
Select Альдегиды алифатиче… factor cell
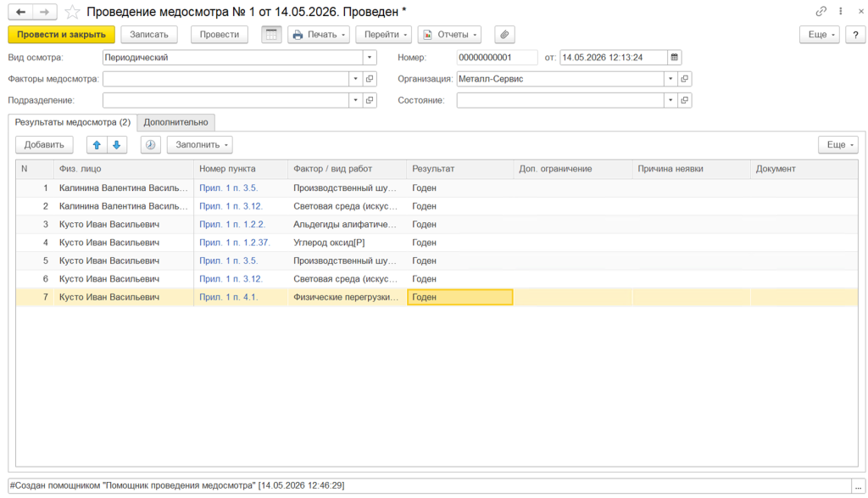point(347,224)
